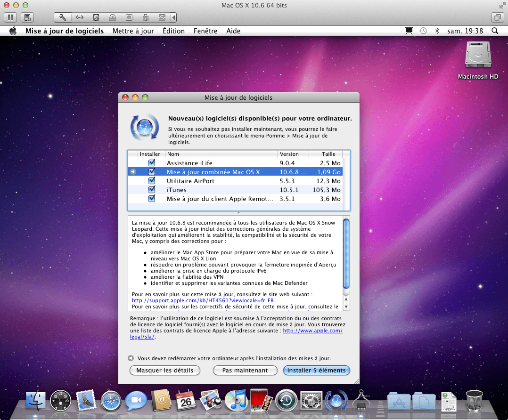Open System Preferences from the Dock
Image resolution: width=508 pixels, height=420 pixels.
[311, 400]
